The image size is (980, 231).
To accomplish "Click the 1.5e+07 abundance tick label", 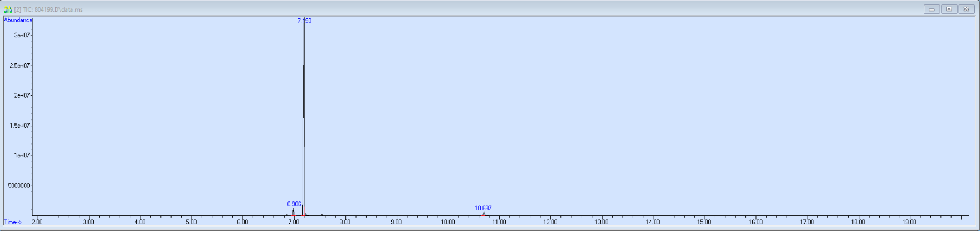I will click(20, 126).
